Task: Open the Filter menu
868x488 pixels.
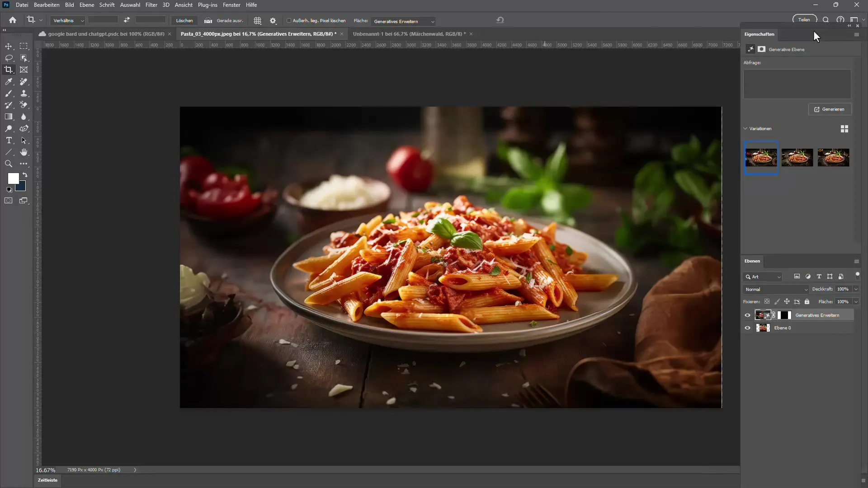Action: [151, 5]
